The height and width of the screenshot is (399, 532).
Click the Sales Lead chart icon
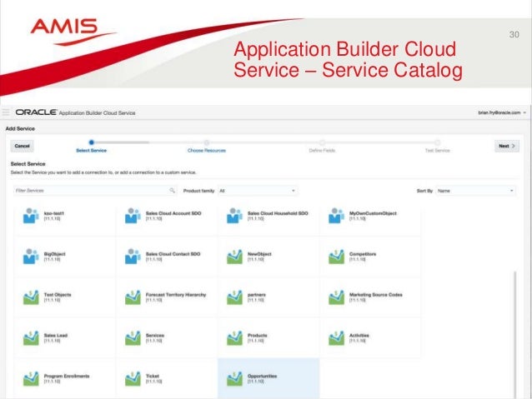click(31, 338)
